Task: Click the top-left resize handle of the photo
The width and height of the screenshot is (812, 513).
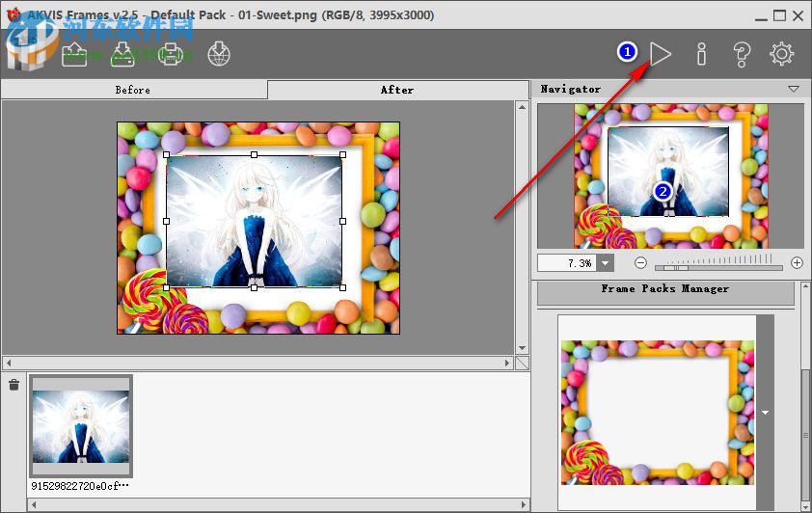Action: 166,155
